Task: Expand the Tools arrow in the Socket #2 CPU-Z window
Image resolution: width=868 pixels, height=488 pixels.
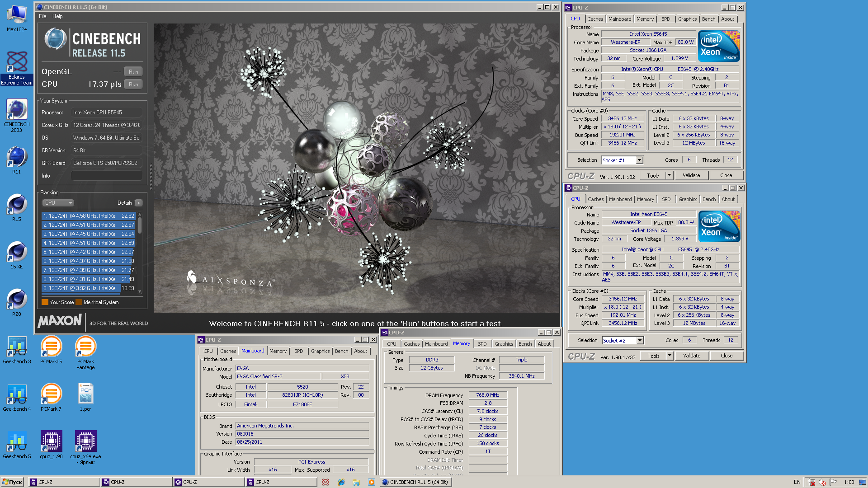Action: [x=670, y=356]
